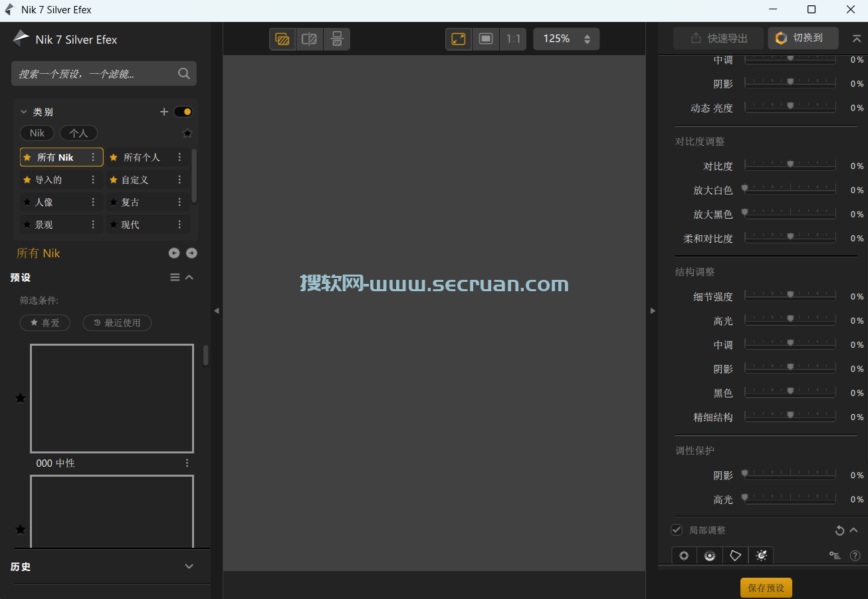Hide the left panel with the arrow handle
Viewport: 868px width, 599px height.
217,310
